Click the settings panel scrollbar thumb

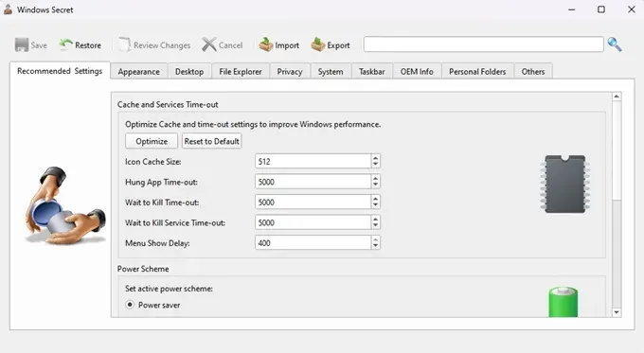coord(617,150)
